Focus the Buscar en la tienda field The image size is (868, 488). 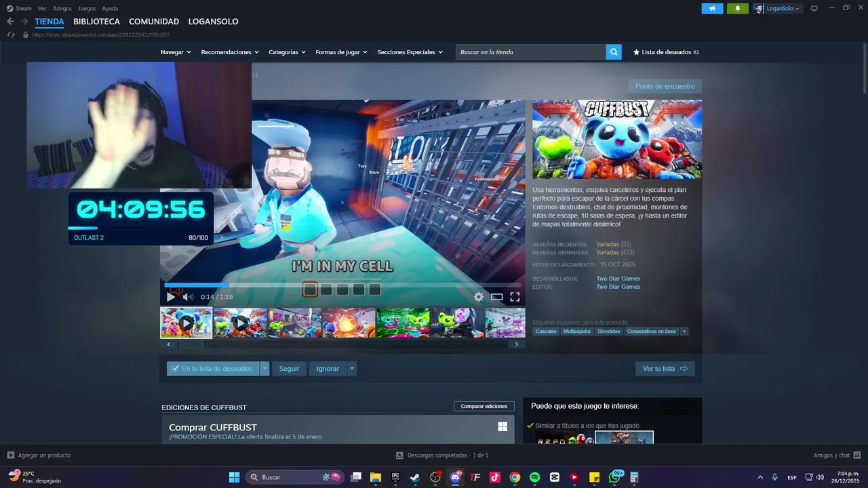pos(531,52)
